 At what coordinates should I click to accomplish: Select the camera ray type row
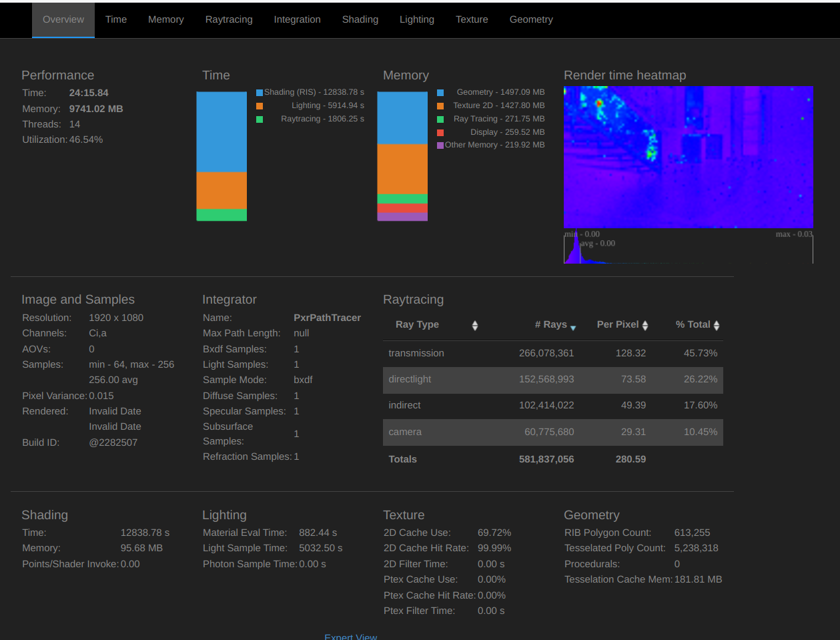[x=553, y=432]
